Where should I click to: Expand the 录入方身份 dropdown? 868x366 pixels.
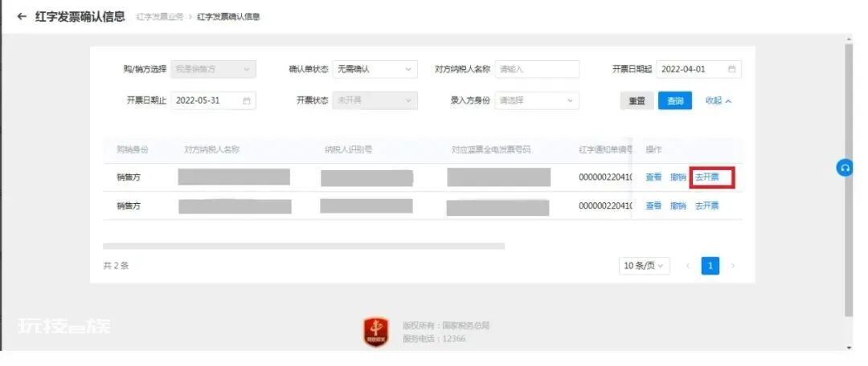click(537, 100)
